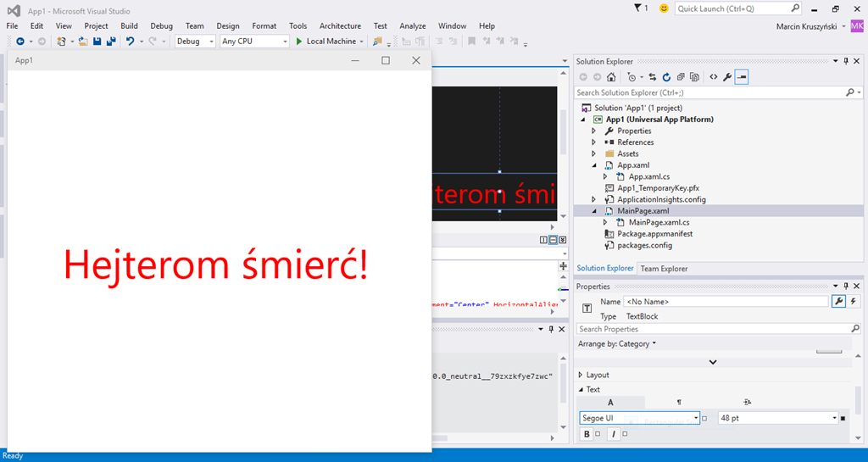This screenshot has width=868, height=462.
Task: Open the Segoe UI font family dropdown
Action: coord(696,418)
